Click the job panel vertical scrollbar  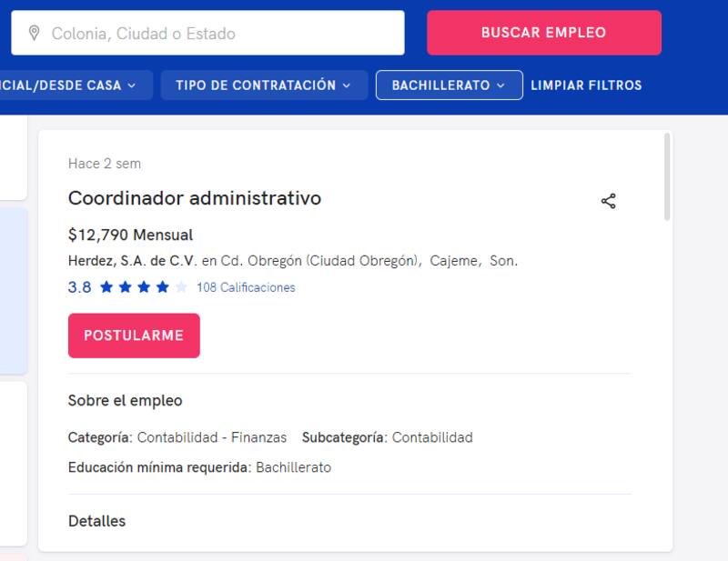pos(668,177)
